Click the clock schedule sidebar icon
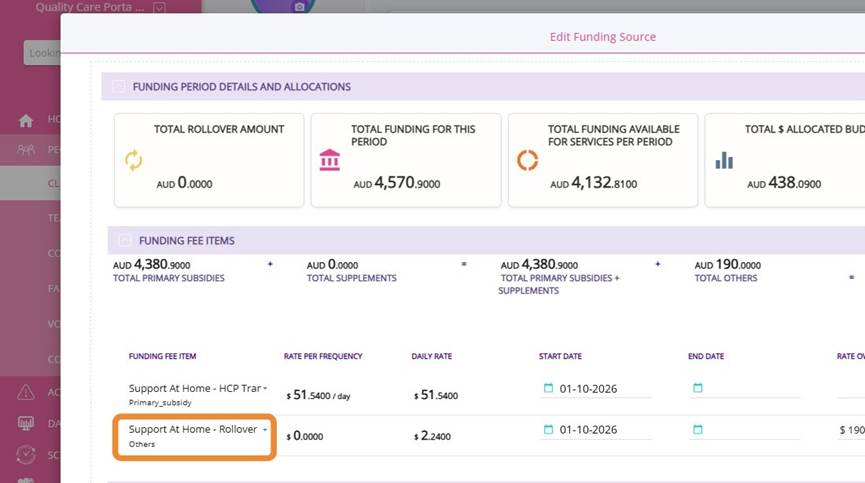The image size is (865, 483). pos(26,454)
